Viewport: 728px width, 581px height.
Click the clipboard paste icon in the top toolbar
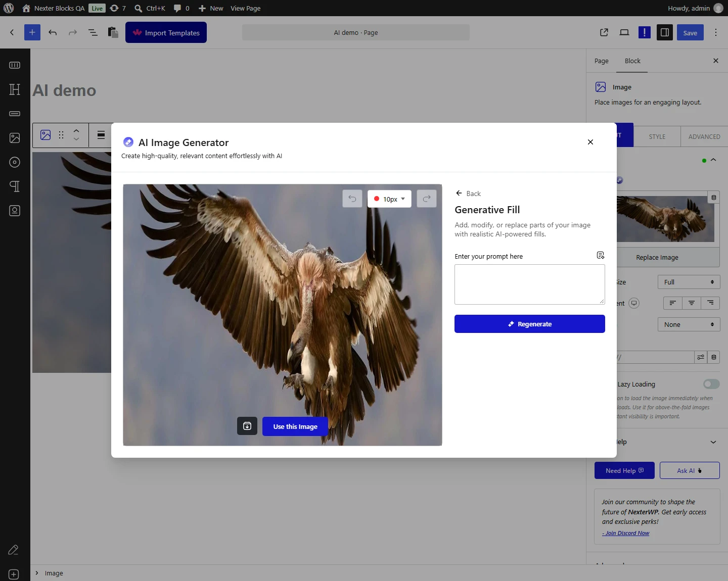click(x=113, y=32)
